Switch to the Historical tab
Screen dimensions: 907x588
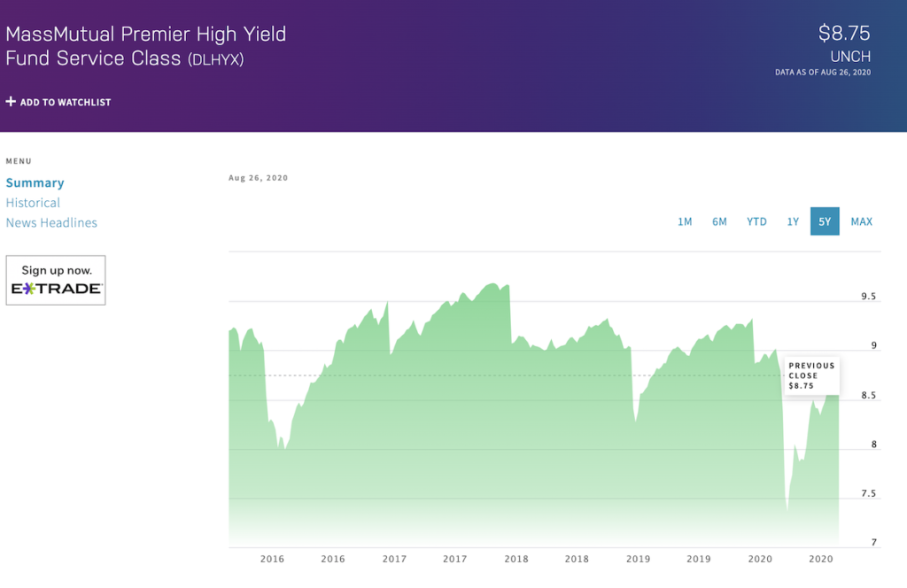click(33, 202)
